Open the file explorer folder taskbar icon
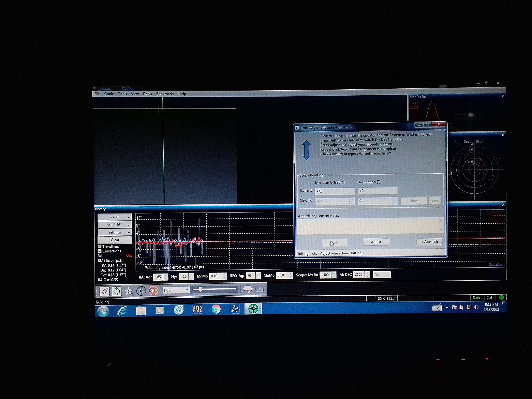 pyautogui.click(x=141, y=311)
